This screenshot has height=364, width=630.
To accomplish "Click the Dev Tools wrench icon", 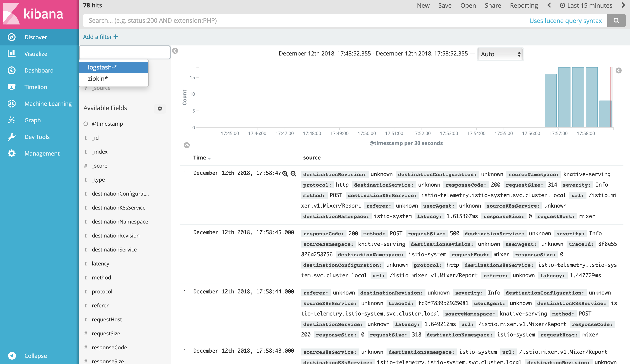I will tap(12, 137).
